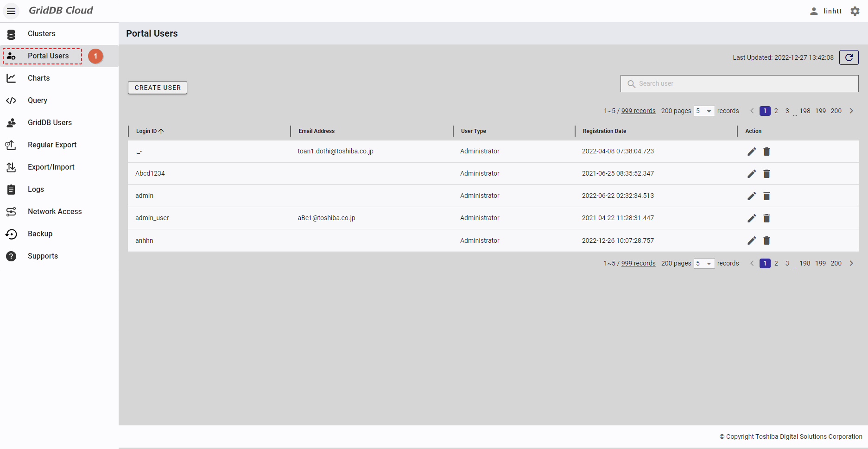Click the GridDB Users people icon
868x449 pixels.
point(11,123)
